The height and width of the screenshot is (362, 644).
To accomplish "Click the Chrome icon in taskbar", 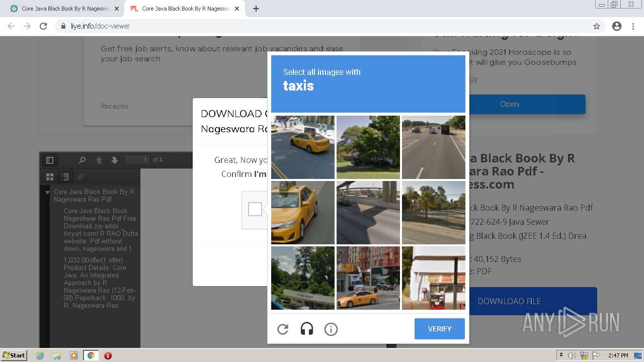I will coord(91,355).
